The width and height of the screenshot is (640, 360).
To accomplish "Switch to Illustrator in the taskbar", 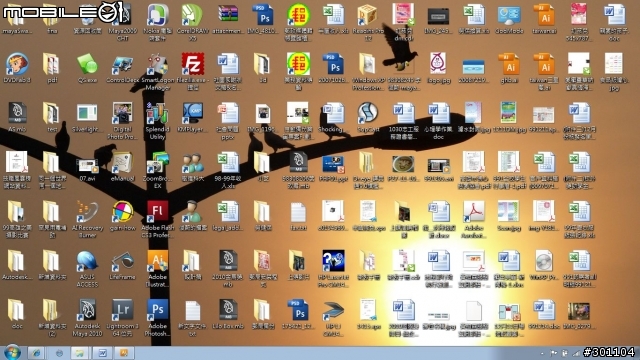I will [x=124, y=353].
